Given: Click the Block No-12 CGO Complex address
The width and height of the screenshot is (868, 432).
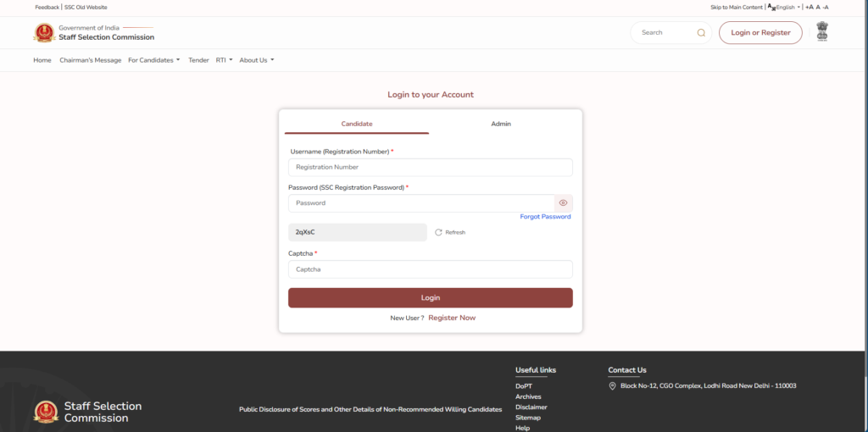Looking at the screenshot, I should (x=708, y=386).
